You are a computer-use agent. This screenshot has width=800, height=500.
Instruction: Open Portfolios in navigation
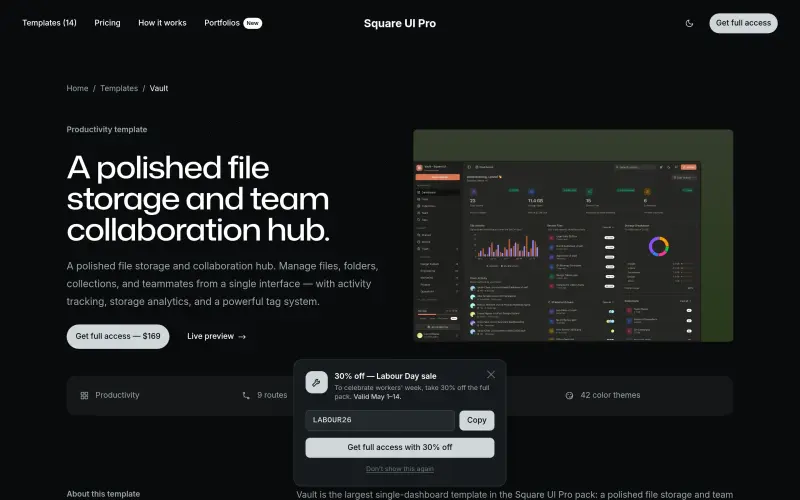222,23
